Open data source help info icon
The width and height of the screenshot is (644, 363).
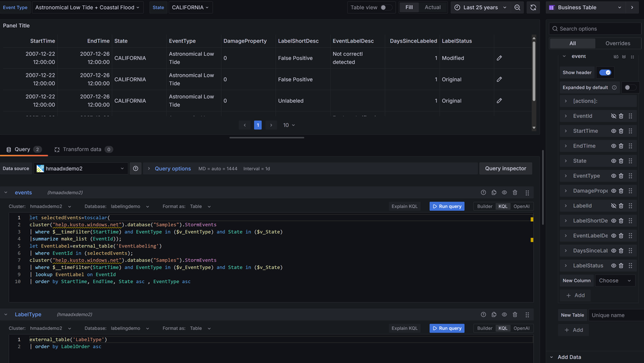[135, 168]
